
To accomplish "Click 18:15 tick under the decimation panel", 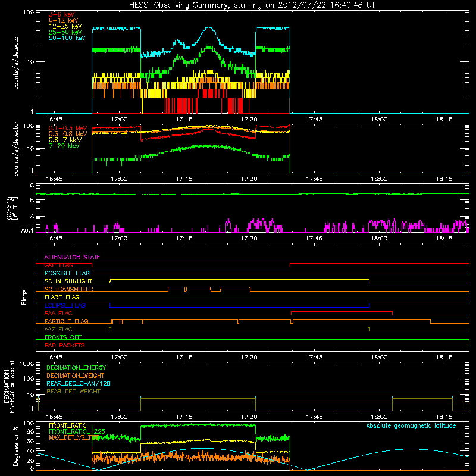I will pos(444,417).
